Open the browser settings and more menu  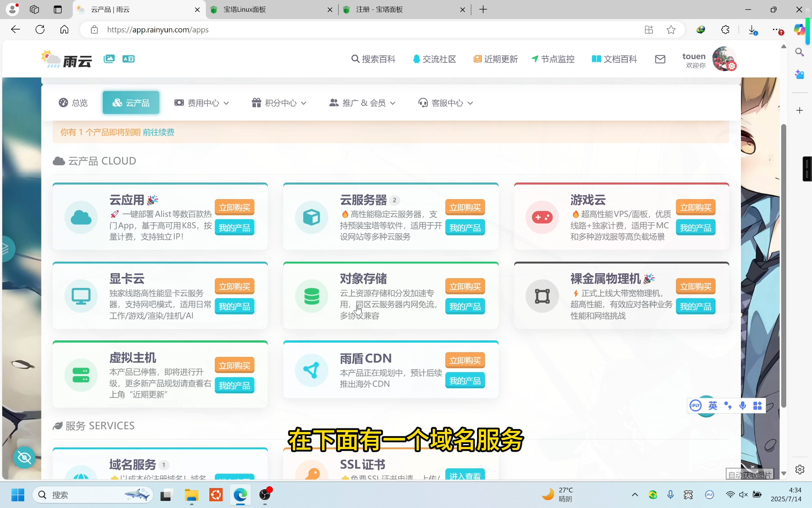(x=777, y=30)
